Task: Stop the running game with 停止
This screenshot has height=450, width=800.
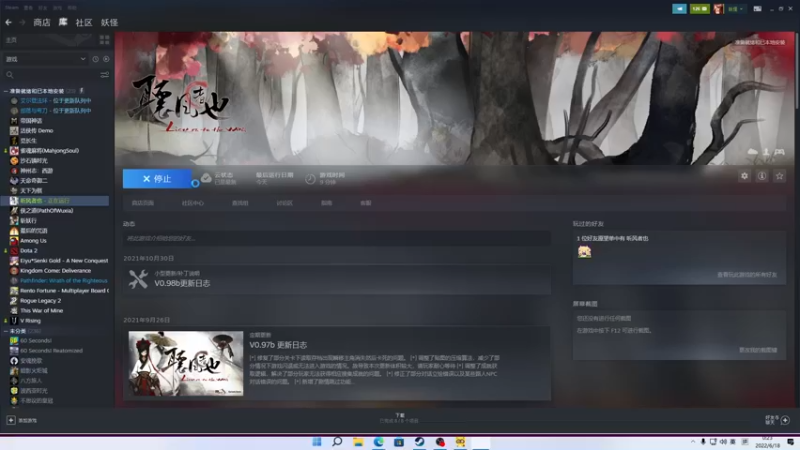Action: (x=157, y=179)
